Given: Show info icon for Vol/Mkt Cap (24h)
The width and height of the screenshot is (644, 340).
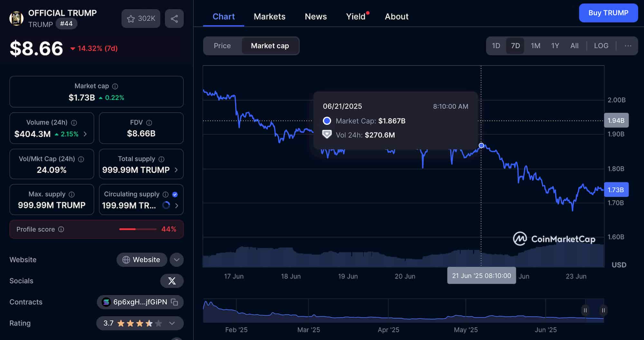Looking at the screenshot, I should (81, 159).
